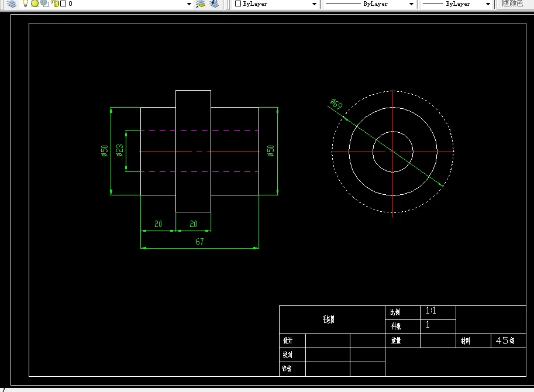Select the left ø50 dimension text
The height and width of the screenshot is (392, 534).
coord(104,150)
